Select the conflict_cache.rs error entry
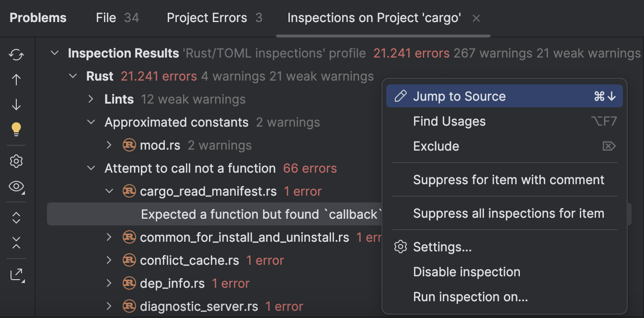Viewport: 644px width, 318px height. (189, 260)
